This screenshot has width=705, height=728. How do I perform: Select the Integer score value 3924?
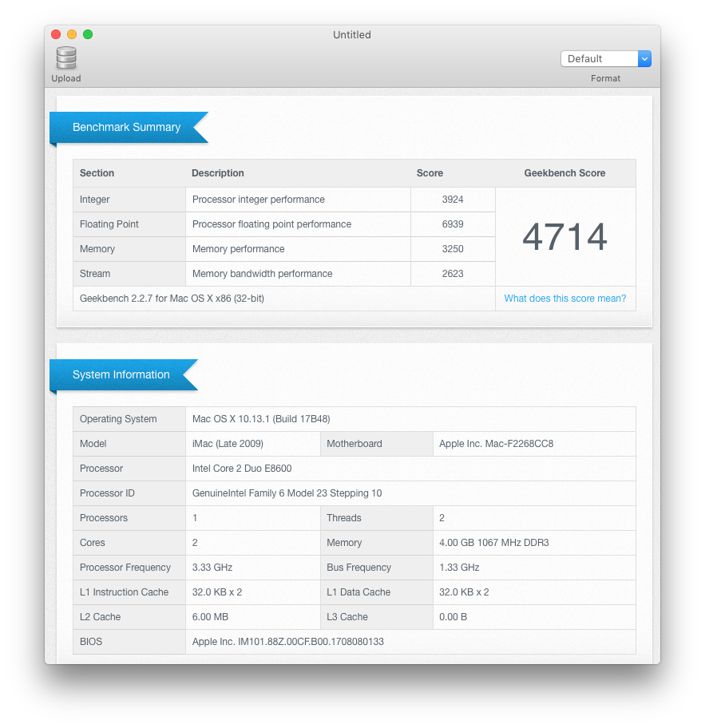pyautogui.click(x=453, y=200)
